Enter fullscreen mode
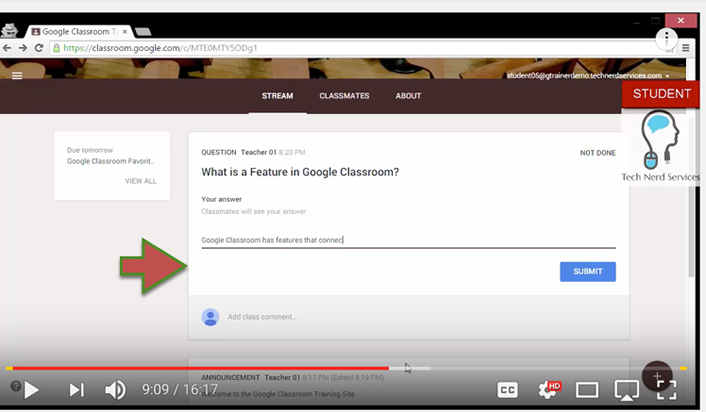This screenshot has height=412, width=706. [x=666, y=390]
